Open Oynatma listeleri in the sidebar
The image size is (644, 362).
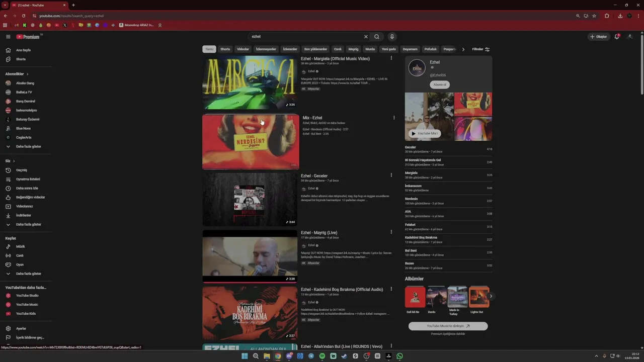click(x=28, y=179)
